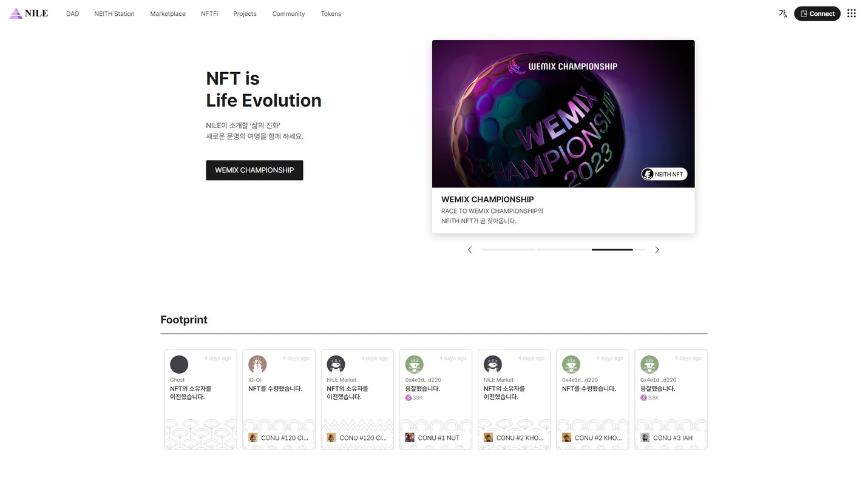
Task: Click the NILE logo
Action: click(x=29, y=13)
